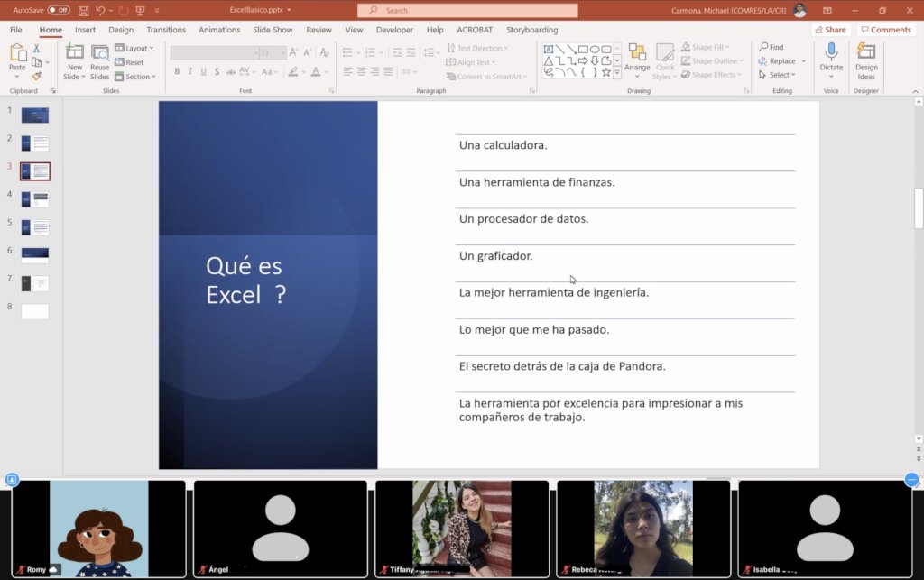Image resolution: width=924 pixels, height=580 pixels.
Task: Click the New Slide icon
Action: coord(74,51)
